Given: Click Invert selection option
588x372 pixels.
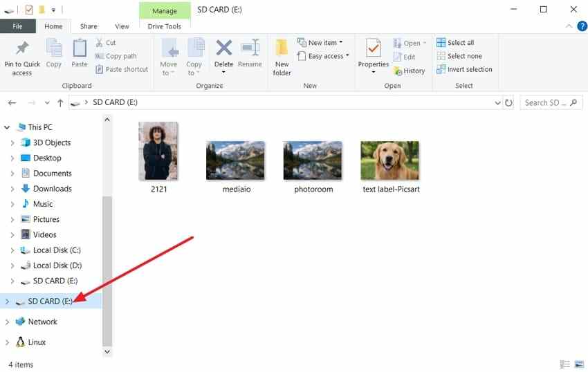Looking at the screenshot, I should pos(464,69).
